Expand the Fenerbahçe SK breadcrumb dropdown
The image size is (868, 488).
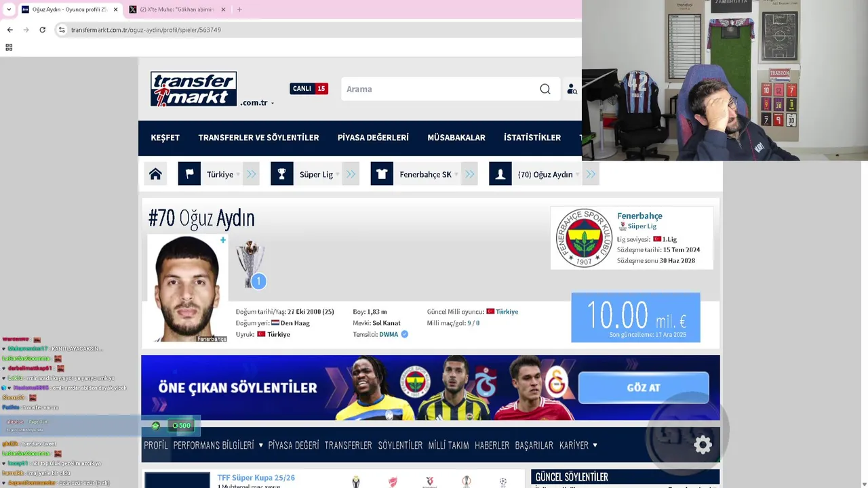tap(456, 175)
